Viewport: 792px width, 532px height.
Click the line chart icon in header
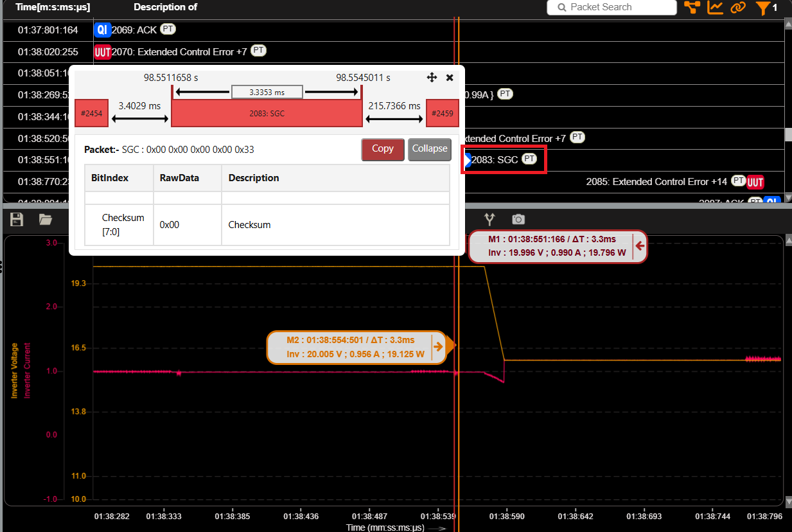pyautogui.click(x=715, y=8)
